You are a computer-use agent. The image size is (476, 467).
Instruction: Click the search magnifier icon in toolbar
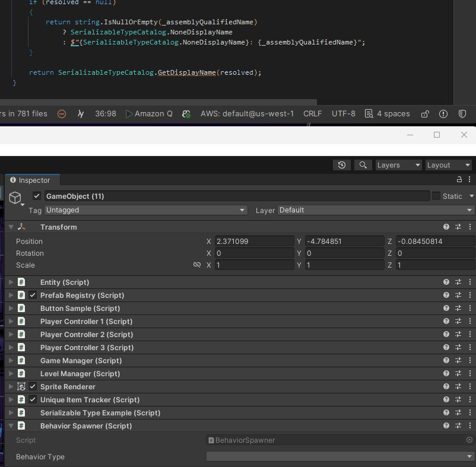click(x=363, y=165)
